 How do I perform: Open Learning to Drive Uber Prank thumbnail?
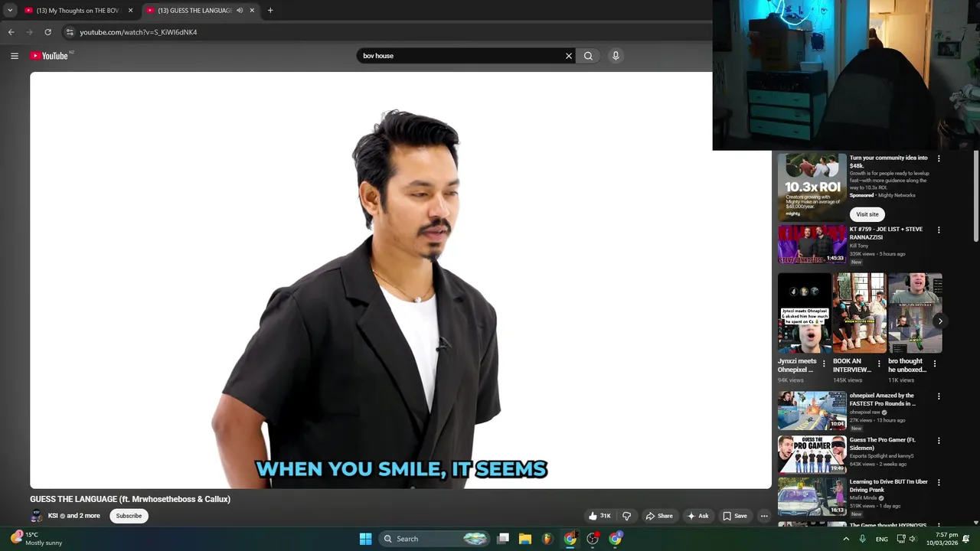[x=812, y=497]
